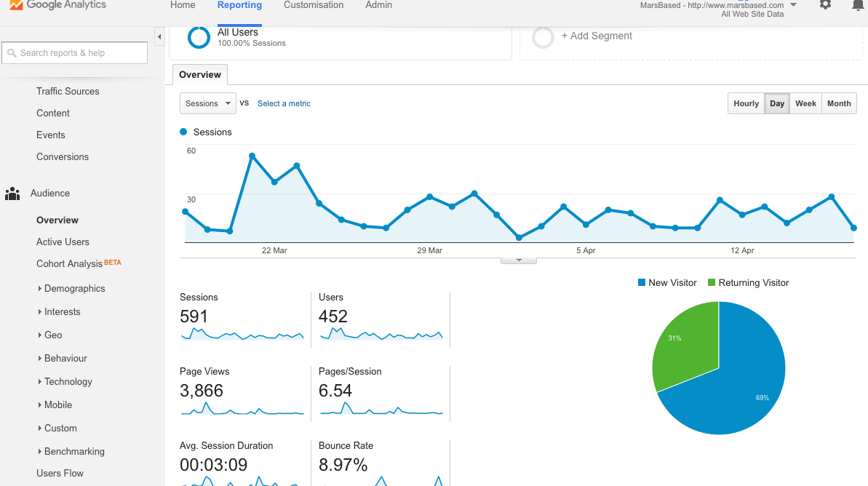Click the All Users segment circle icon
This screenshot has width=868, height=486.
click(x=199, y=37)
